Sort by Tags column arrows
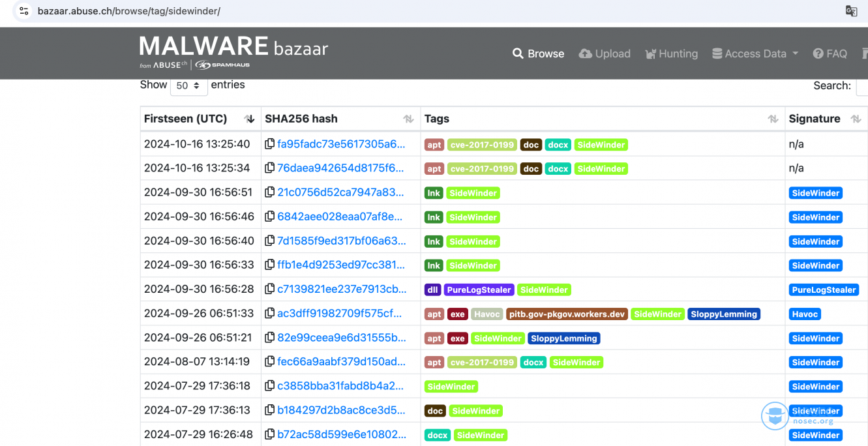868x446 pixels. click(773, 119)
